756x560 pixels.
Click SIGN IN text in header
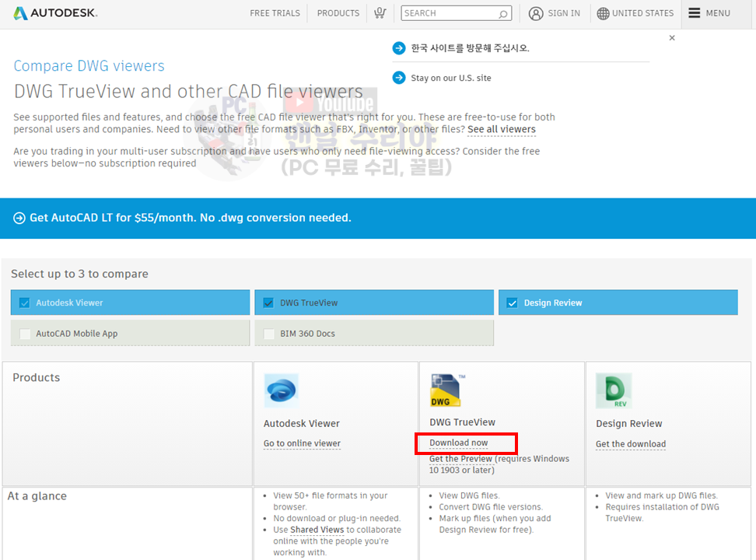coord(564,13)
